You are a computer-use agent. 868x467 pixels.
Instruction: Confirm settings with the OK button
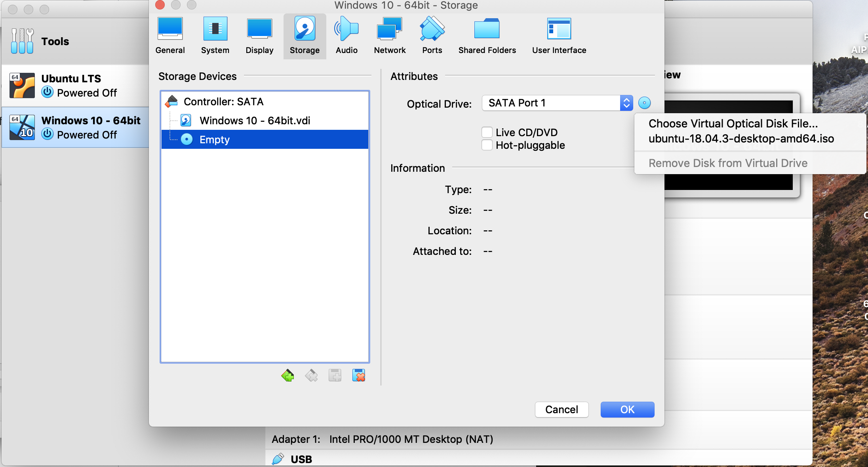point(627,410)
